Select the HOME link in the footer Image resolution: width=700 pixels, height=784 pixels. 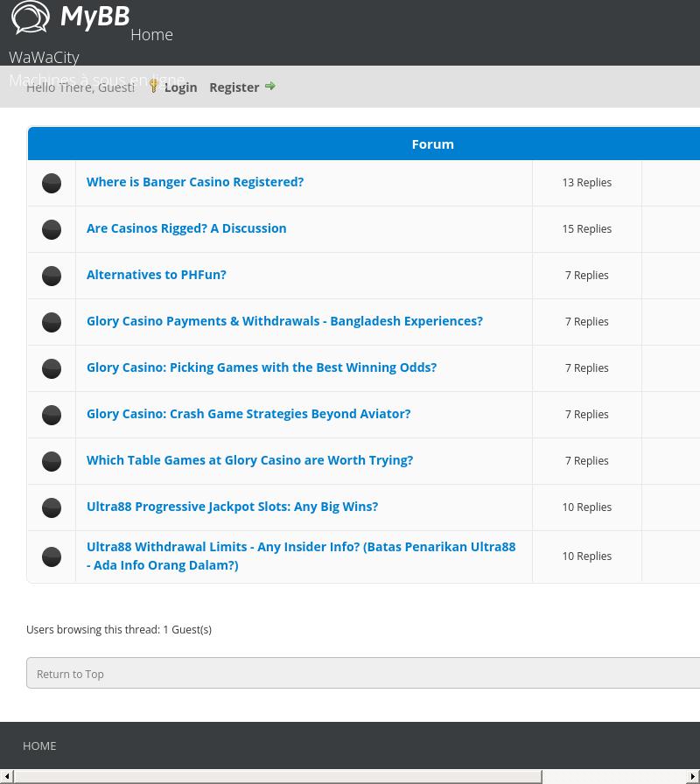click(x=39, y=745)
